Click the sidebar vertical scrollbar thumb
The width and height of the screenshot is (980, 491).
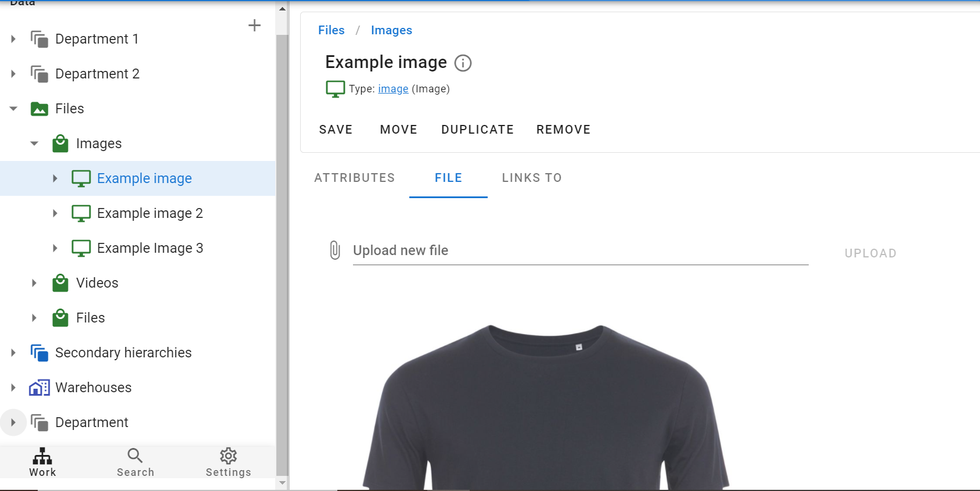coord(282,255)
